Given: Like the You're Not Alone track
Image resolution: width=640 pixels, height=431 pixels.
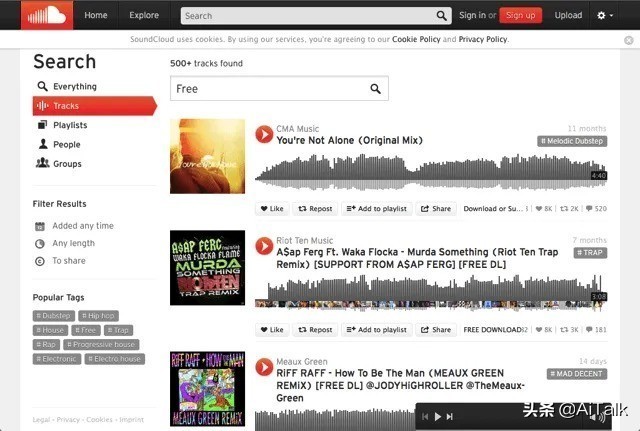Looking at the screenshot, I should pyautogui.click(x=272, y=209).
